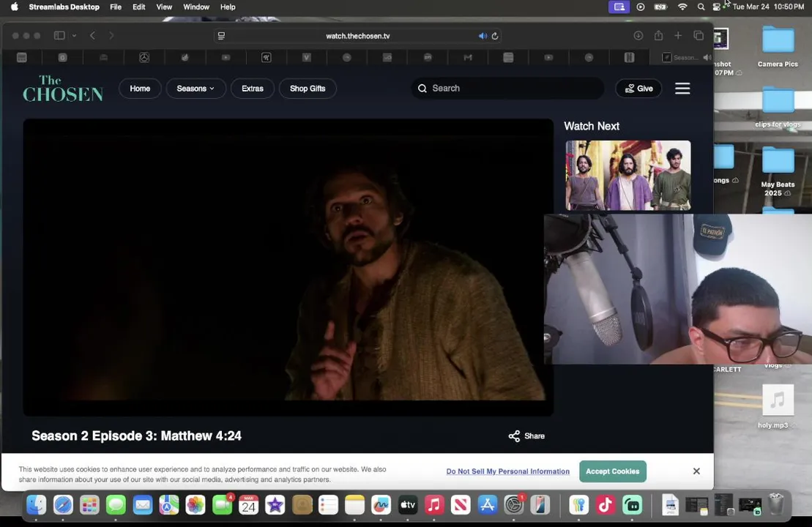
Task: Select the May Beats 2025 folder
Action: coord(778,171)
